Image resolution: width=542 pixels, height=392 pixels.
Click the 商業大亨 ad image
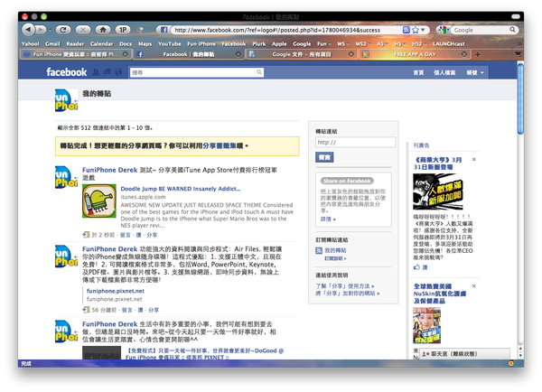(438, 191)
